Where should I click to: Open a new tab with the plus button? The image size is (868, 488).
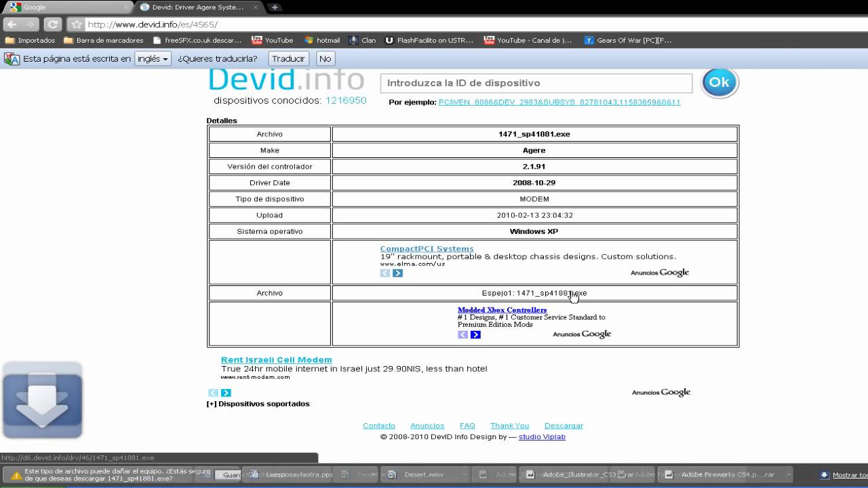(x=275, y=7)
